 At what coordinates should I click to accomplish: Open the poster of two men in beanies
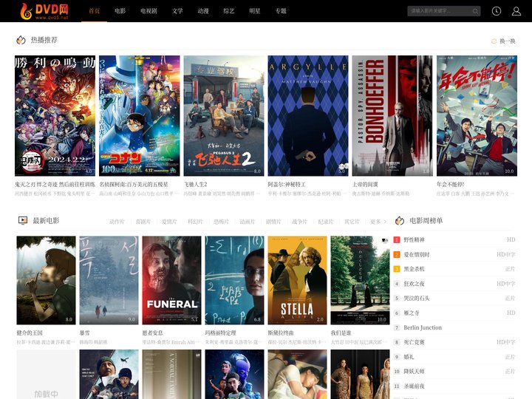coord(109,375)
